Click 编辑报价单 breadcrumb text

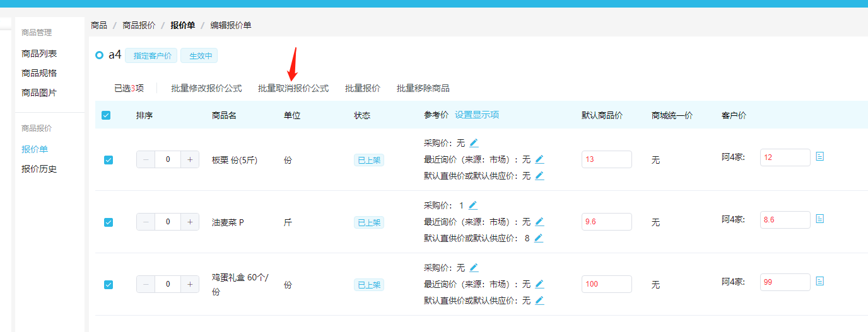click(x=231, y=25)
